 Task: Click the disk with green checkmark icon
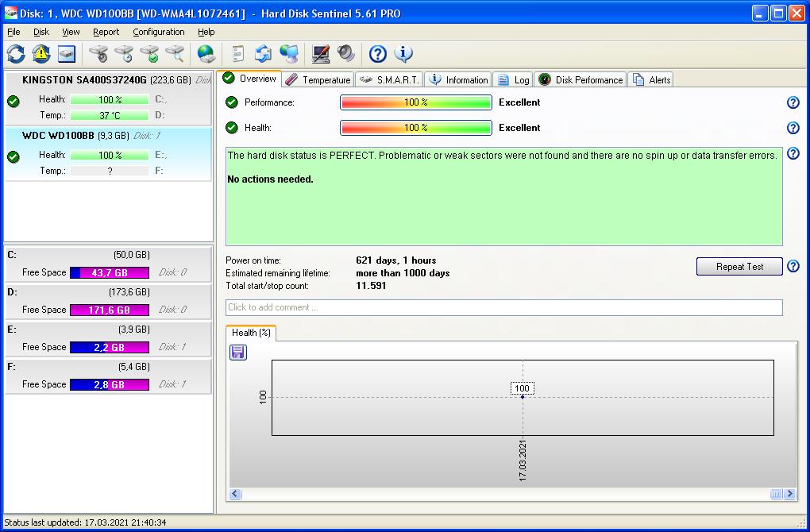[x=150, y=54]
